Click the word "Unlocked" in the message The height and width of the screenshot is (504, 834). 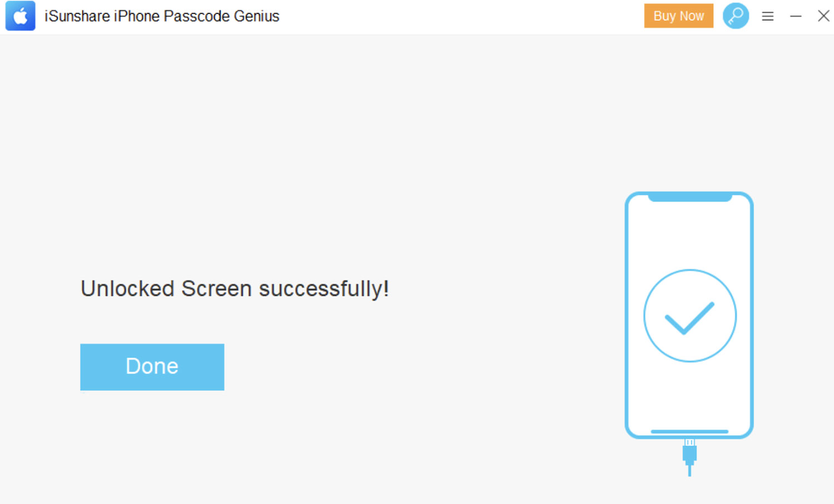[127, 289]
